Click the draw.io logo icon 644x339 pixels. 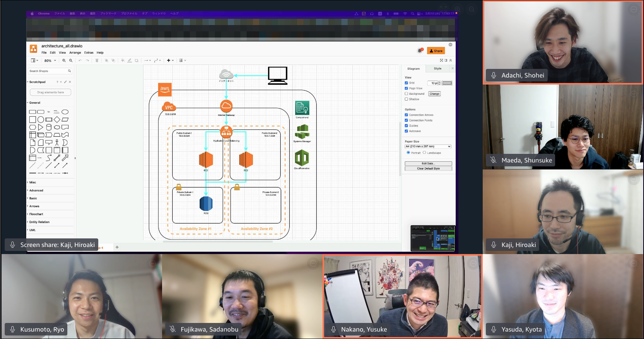click(x=33, y=49)
